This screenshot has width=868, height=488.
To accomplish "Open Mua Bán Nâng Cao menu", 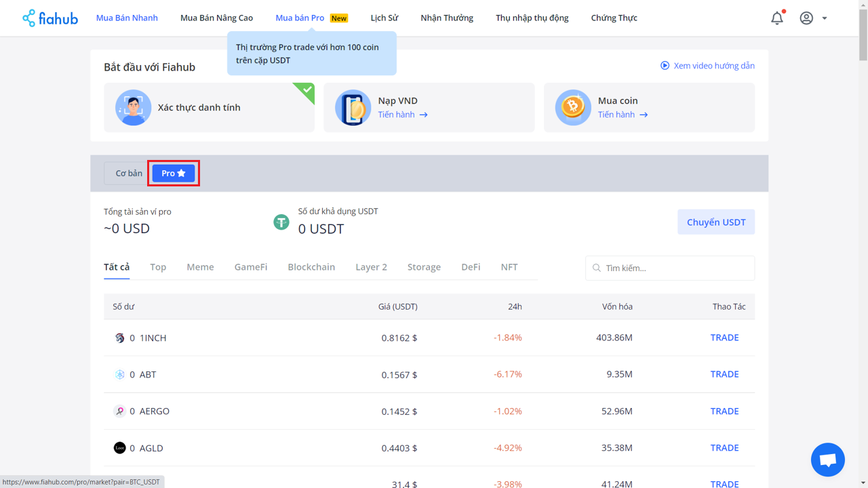I will point(216,18).
